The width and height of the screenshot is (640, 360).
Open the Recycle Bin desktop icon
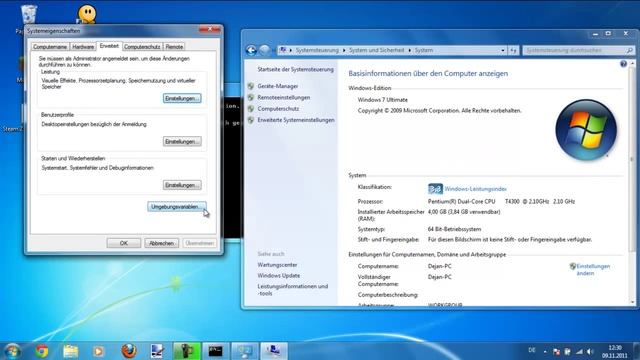[29, 14]
